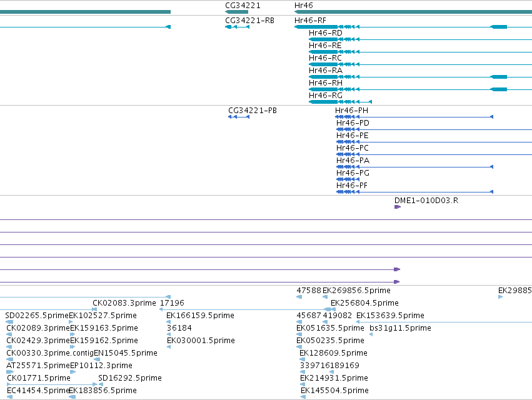Open the CG34221-RB transcript label

pos(249,21)
